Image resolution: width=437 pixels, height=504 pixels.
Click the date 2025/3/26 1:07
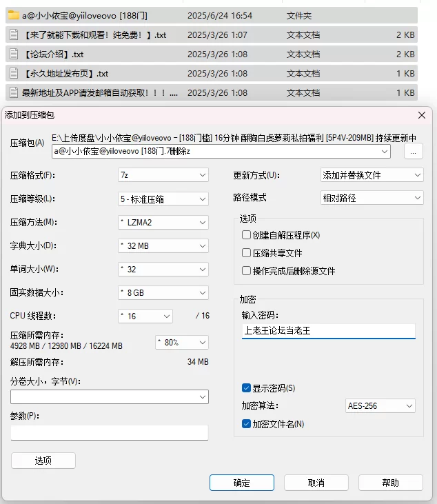pos(217,34)
